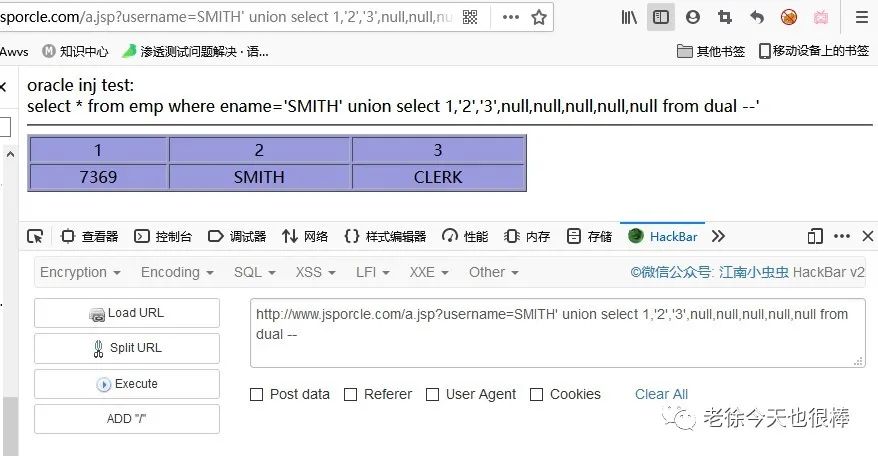Open the hamburger application menu
The width and height of the screenshot is (878, 456).
(x=862, y=17)
